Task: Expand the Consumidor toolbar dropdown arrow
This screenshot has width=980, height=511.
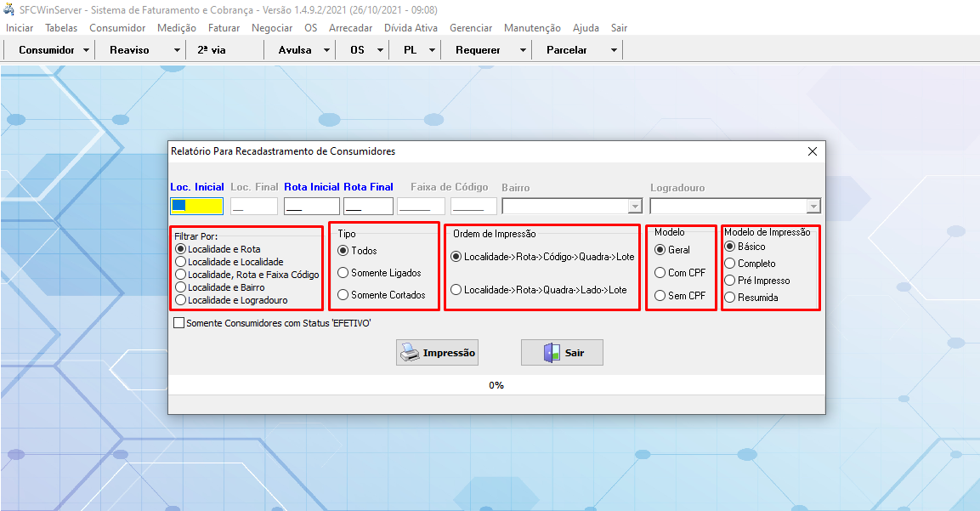Action: (87, 50)
